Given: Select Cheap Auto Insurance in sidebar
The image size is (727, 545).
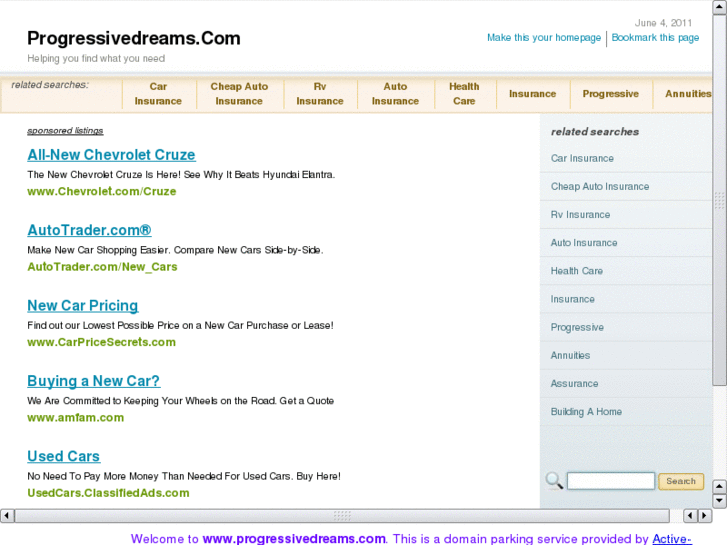Looking at the screenshot, I should click(x=599, y=186).
